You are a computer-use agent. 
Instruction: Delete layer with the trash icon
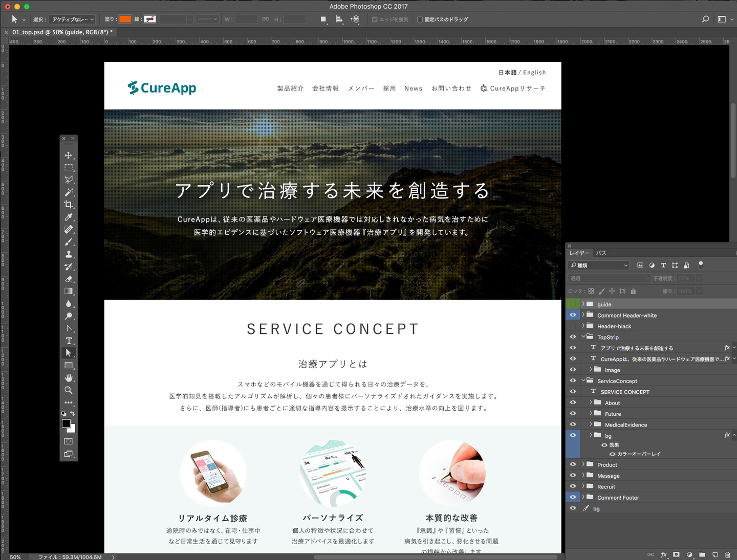pyautogui.click(x=728, y=554)
